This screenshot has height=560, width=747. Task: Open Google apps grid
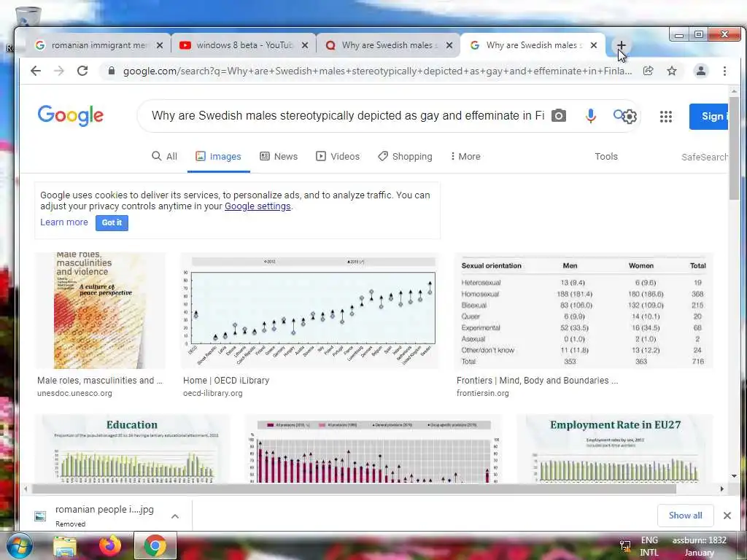665,116
